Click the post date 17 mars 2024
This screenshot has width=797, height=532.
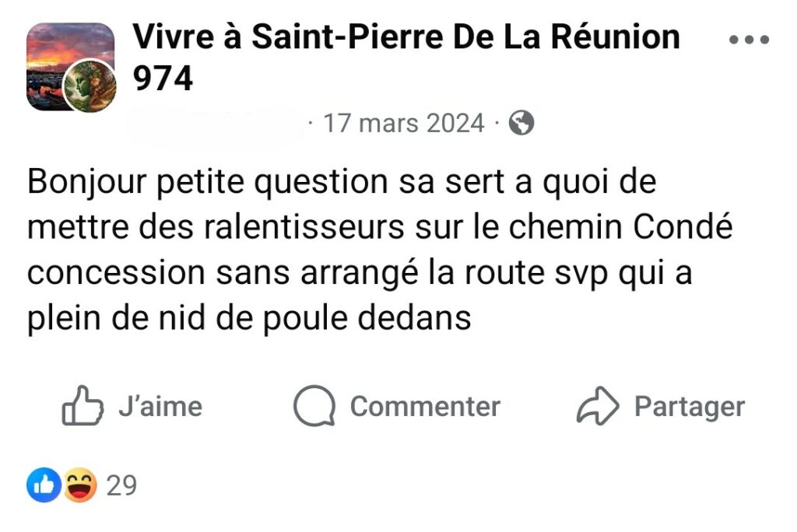404,123
